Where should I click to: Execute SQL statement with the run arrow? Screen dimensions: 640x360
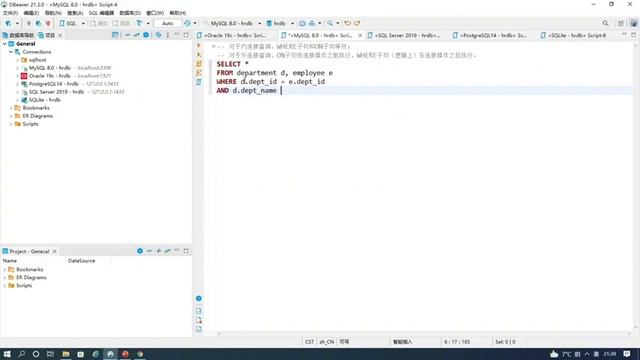point(199,45)
